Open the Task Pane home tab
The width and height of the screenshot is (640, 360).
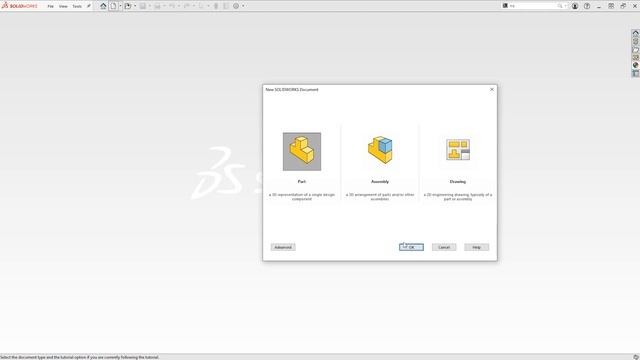636,33
